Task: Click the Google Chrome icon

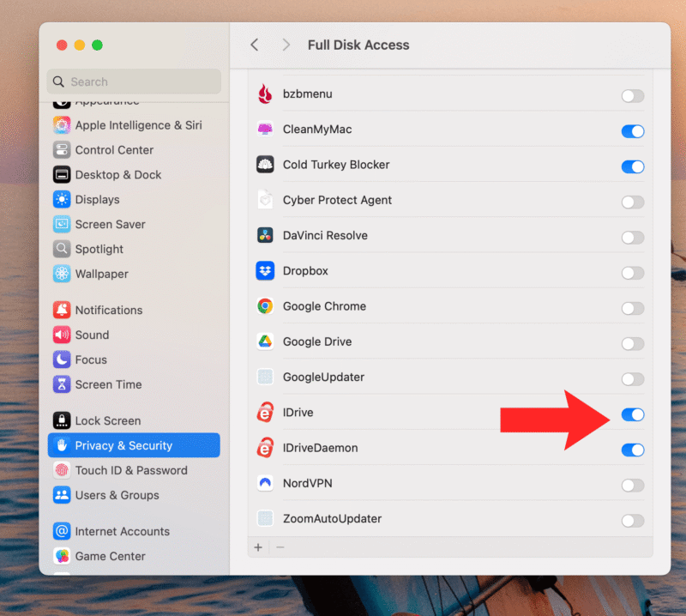Action: pyautogui.click(x=265, y=306)
